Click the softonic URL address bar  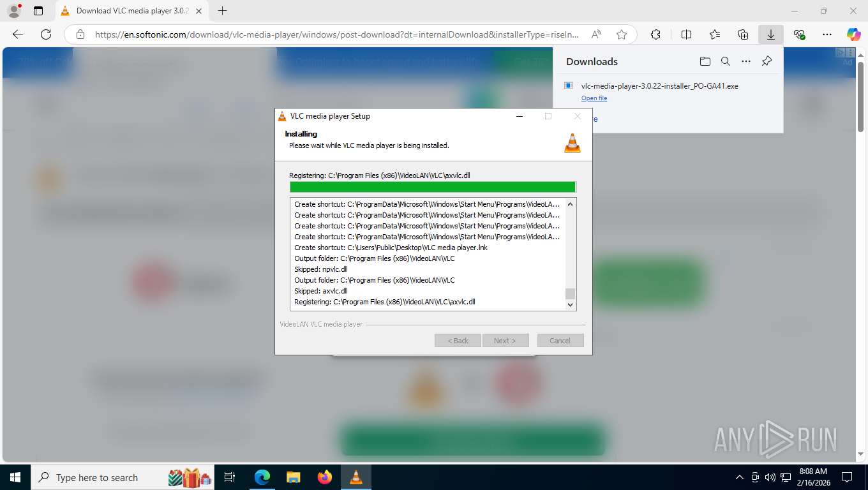[x=337, y=34]
